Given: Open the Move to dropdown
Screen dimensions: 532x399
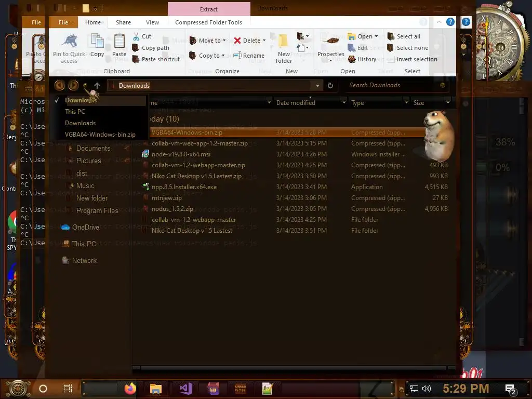Looking at the screenshot, I should (207, 41).
